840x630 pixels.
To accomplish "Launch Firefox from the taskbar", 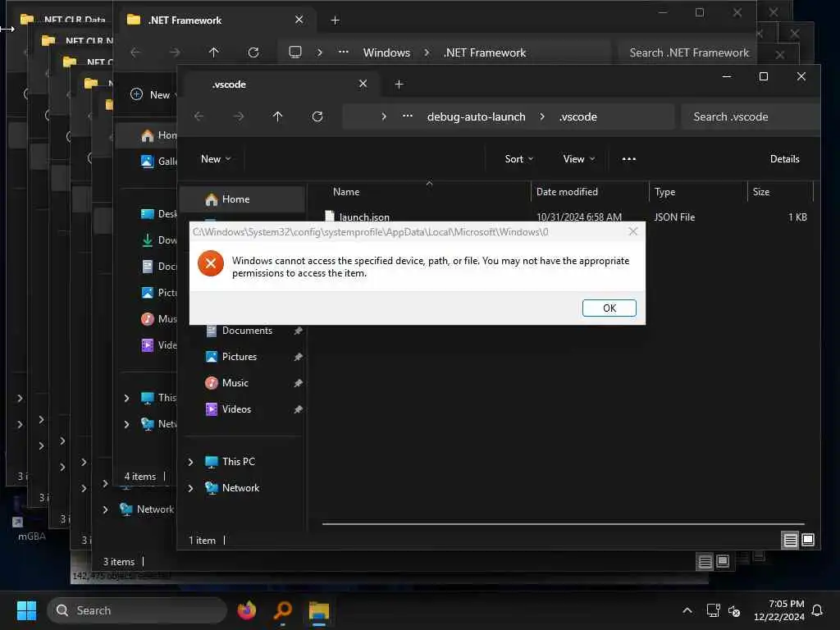I will pyautogui.click(x=247, y=610).
